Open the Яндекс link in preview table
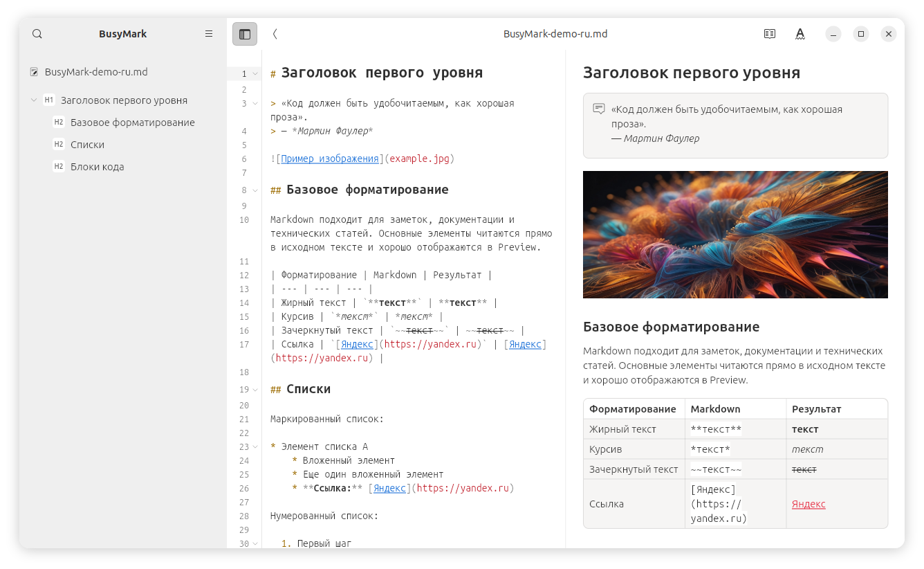Viewport: 924px width, 569px height. point(808,504)
